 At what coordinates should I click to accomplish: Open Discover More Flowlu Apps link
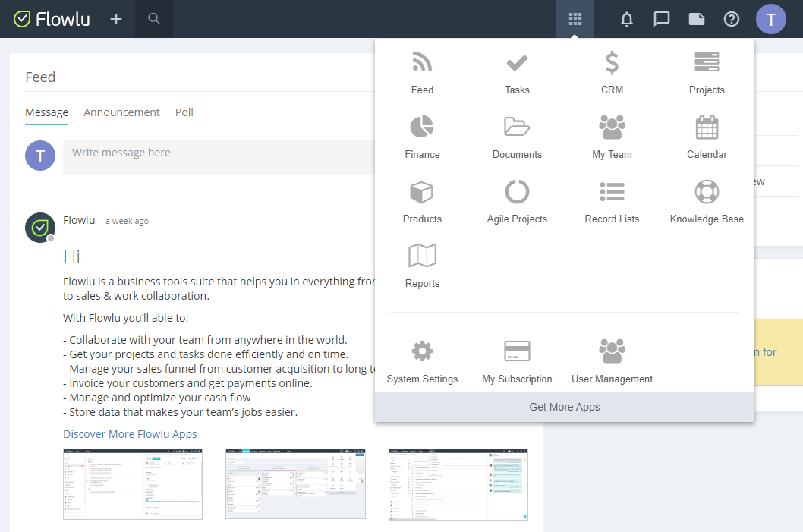[x=130, y=434]
